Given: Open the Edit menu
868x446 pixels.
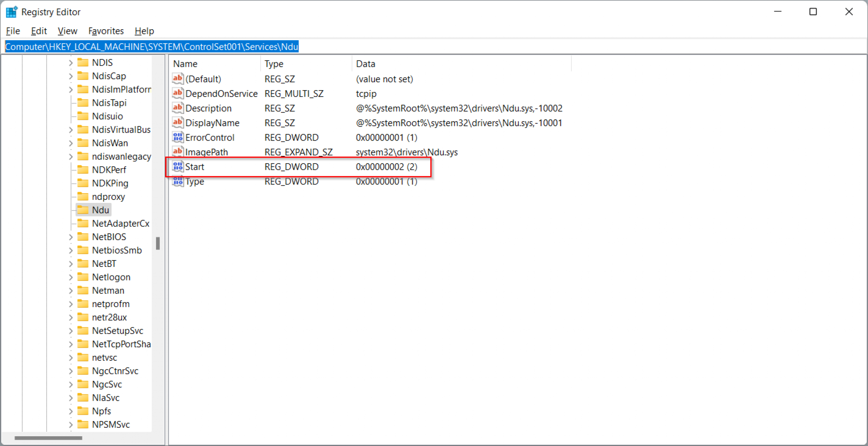Looking at the screenshot, I should tap(39, 30).
